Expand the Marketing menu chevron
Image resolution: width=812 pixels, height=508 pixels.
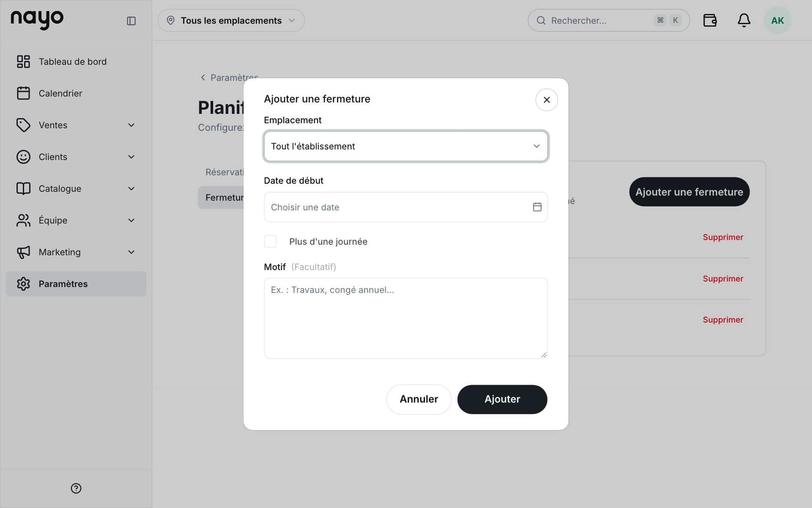point(131,252)
